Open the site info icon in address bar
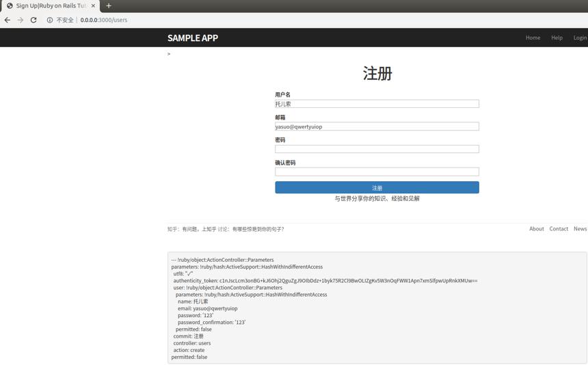The image size is (588, 365). coord(49,20)
